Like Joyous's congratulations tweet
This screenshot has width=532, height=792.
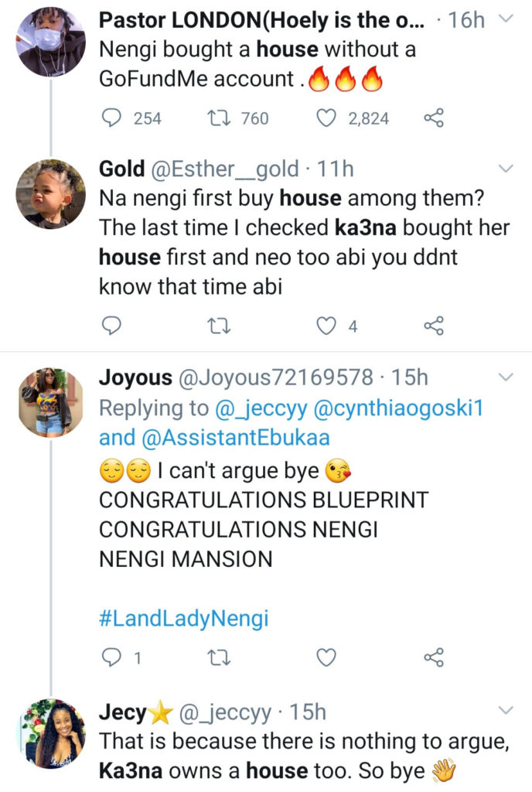click(x=328, y=658)
